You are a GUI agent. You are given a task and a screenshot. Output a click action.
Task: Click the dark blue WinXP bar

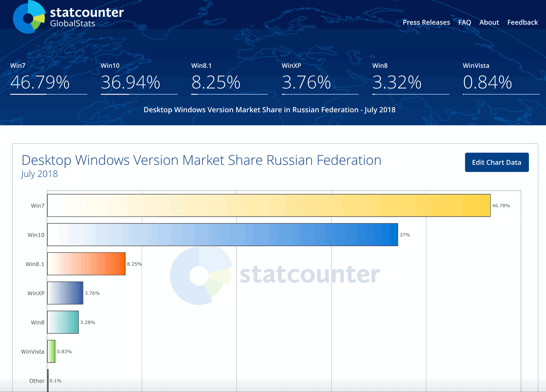coord(65,293)
